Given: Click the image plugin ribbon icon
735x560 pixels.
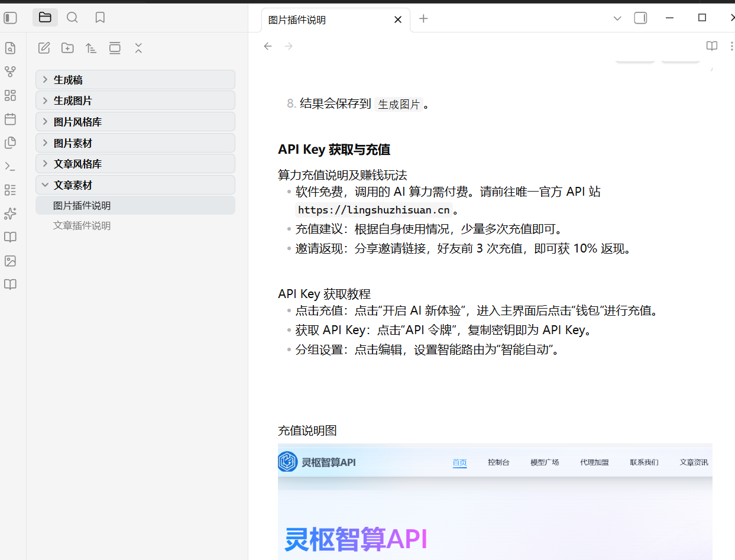Looking at the screenshot, I should 10,261.
